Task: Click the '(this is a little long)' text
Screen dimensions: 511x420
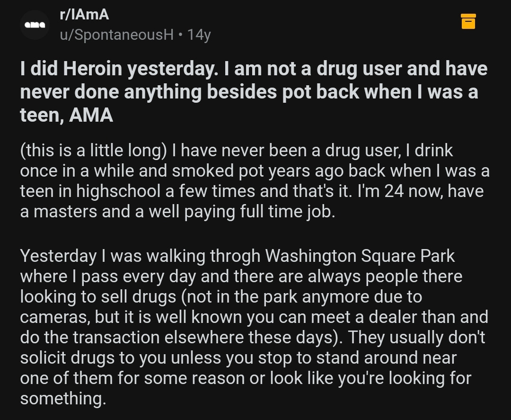Action: (x=94, y=150)
